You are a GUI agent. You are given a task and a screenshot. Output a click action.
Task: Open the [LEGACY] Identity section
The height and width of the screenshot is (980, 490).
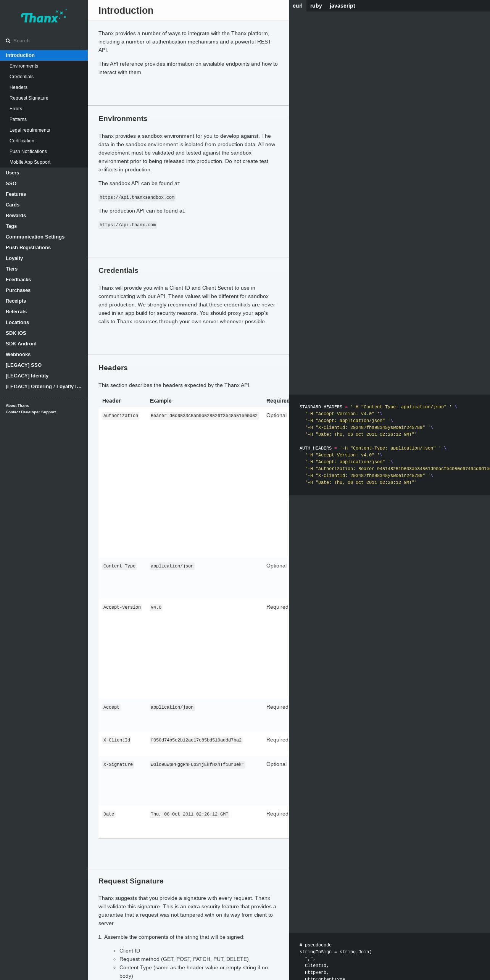44,376
